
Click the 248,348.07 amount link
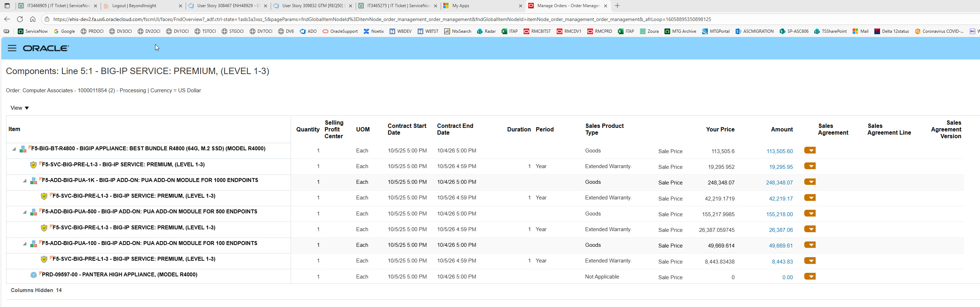[779, 183]
